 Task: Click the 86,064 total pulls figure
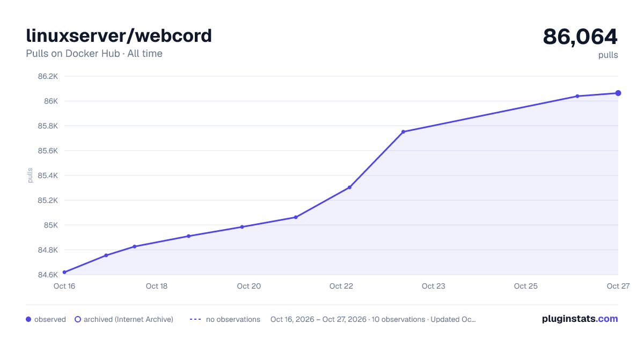coord(581,36)
